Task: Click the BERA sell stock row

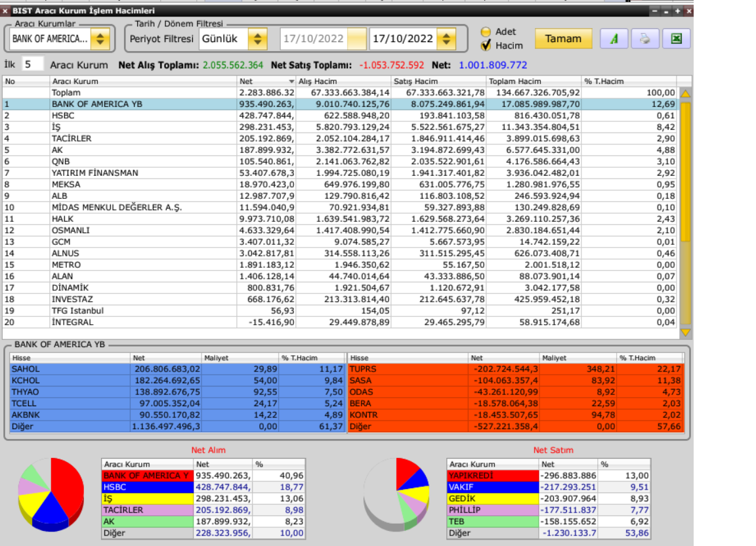Action: (515, 404)
